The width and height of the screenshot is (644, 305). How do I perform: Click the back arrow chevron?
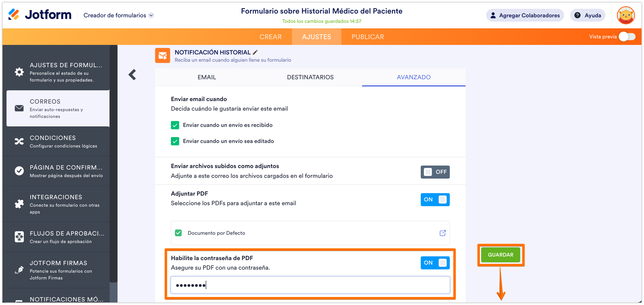[x=132, y=75]
